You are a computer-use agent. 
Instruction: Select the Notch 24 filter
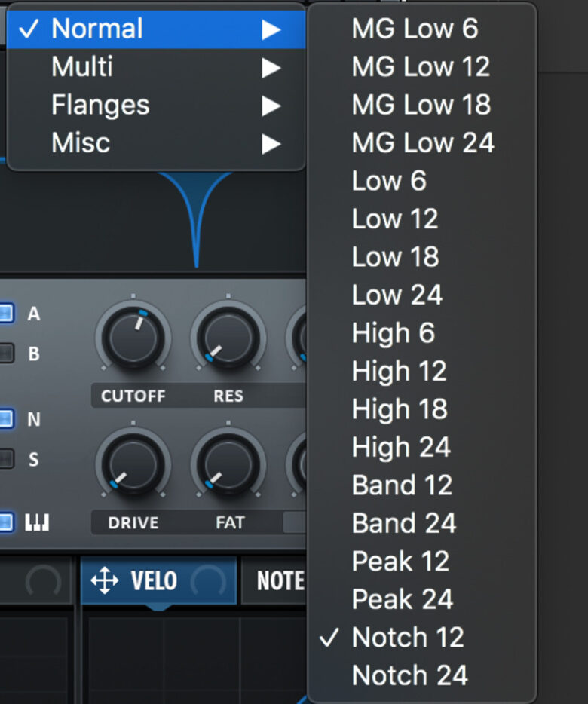(422, 675)
